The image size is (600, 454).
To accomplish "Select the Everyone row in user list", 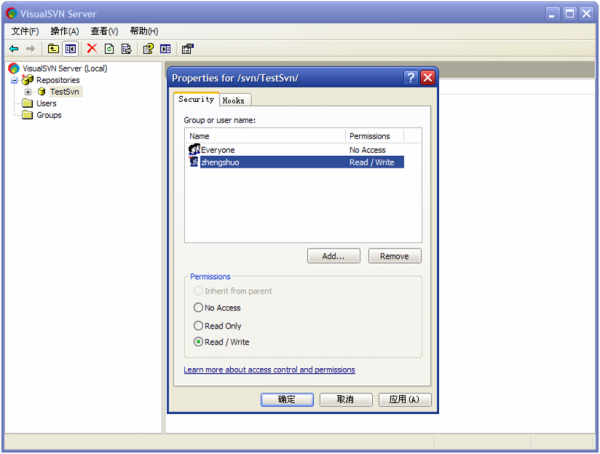I will 296,150.
